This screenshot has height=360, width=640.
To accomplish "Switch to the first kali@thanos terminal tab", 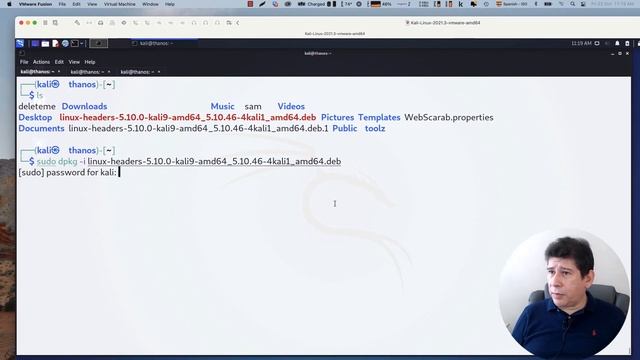I will click(x=37, y=72).
